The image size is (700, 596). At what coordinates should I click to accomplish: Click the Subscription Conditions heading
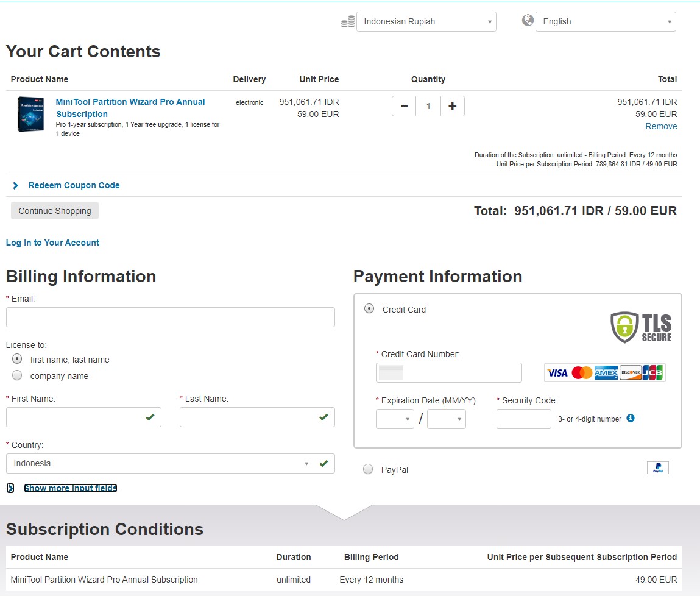104,529
